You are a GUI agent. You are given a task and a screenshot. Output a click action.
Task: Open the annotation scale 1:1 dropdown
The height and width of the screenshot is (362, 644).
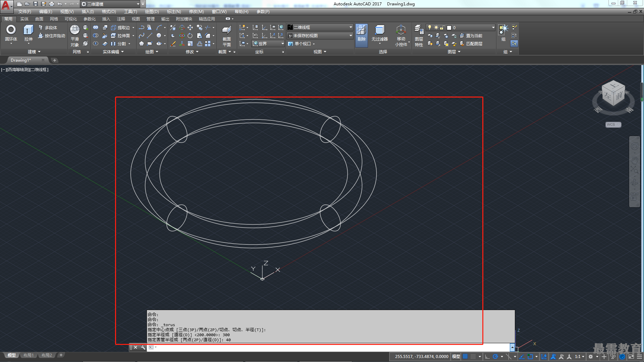[580, 357]
